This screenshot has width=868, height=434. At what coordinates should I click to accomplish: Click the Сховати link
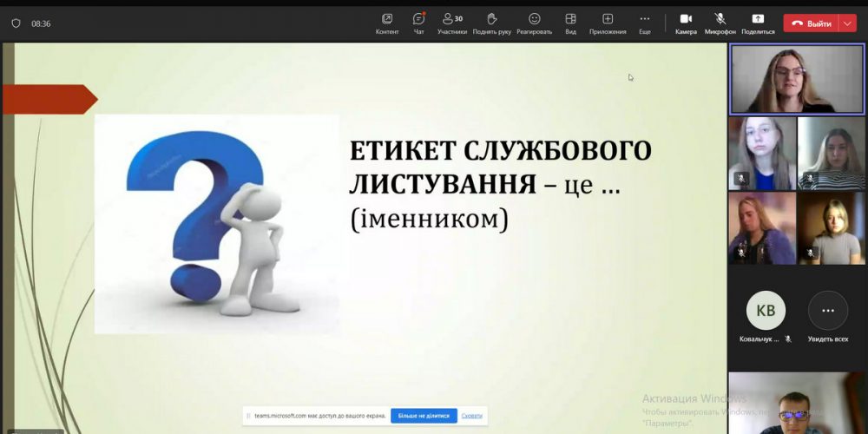471,416
